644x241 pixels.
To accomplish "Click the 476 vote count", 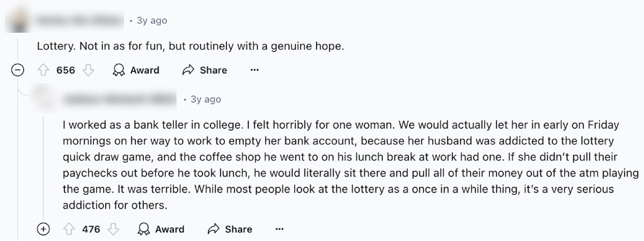I will [x=91, y=229].
